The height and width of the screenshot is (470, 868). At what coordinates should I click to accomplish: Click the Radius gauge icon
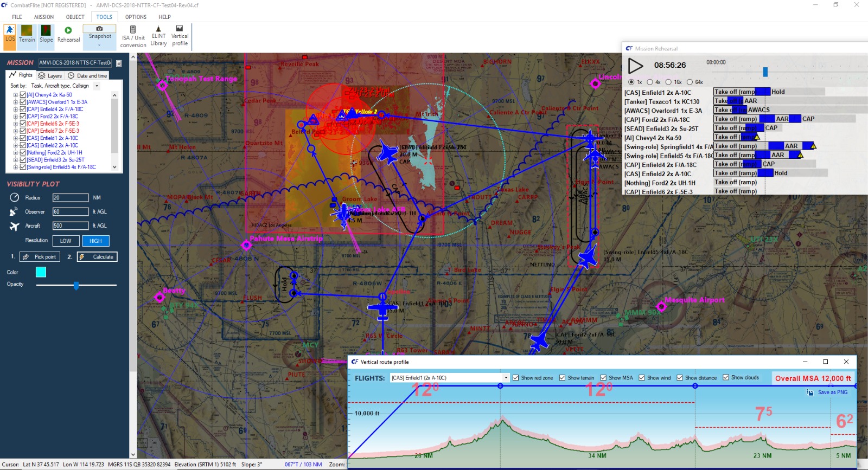pyautogui.click(x=15, y=197)
